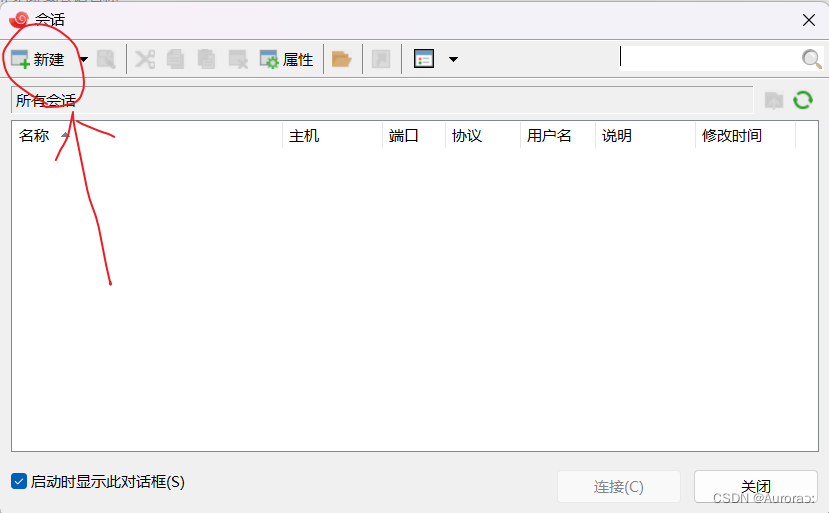Sort by 名称 column header
Viewport: 829px width, 513px height.
(147, 135)
